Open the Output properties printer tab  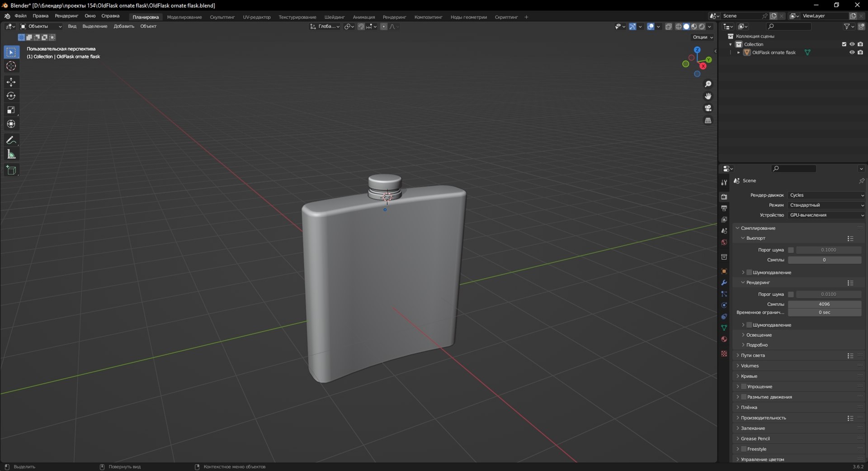pyautogui.click(x=724, y=208)
